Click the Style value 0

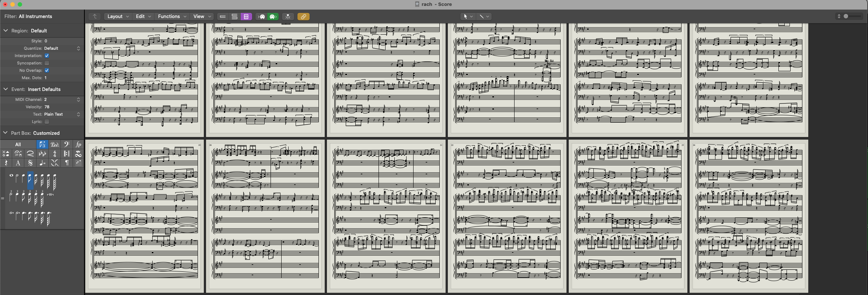click(x=46, y=41)
